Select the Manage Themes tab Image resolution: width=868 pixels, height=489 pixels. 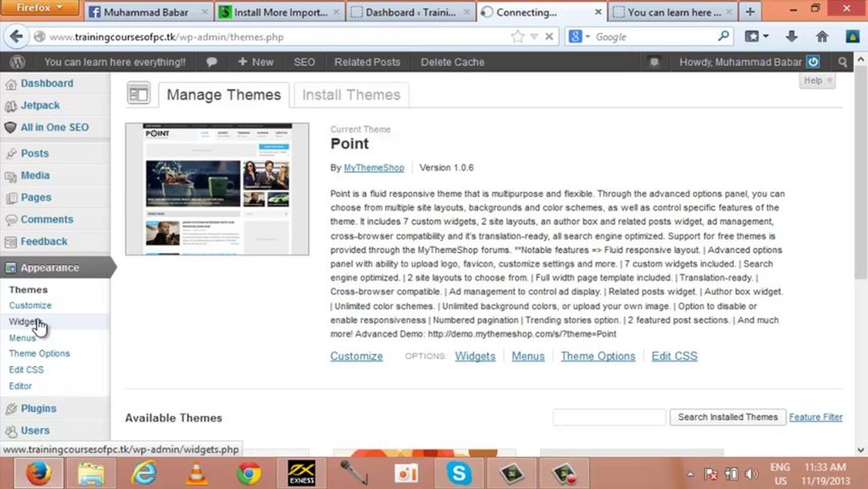[223, 95]
